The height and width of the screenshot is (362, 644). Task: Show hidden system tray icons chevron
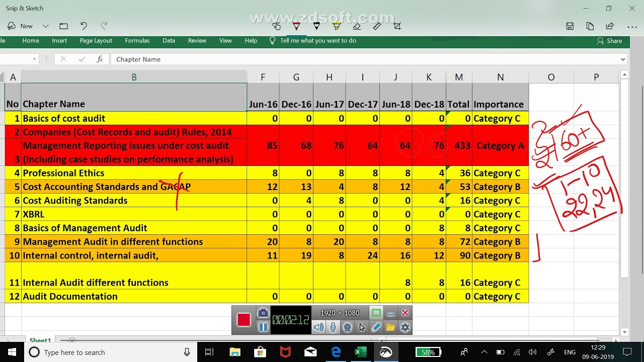484,352
